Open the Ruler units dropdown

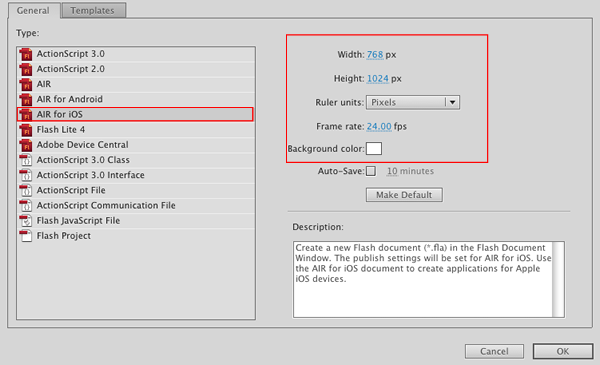[413, 103]
